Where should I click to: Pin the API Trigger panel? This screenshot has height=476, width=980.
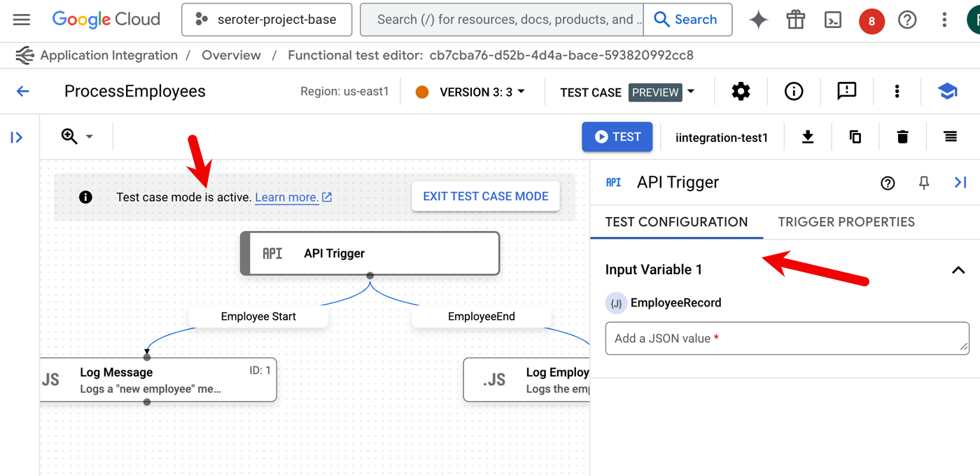coord(924,183)
